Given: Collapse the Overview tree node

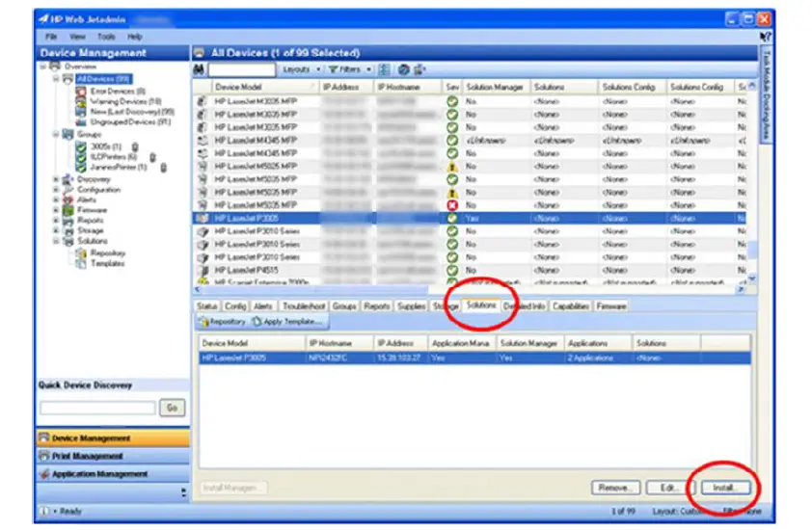Looking at the screenshot, I should click(43, 66).
